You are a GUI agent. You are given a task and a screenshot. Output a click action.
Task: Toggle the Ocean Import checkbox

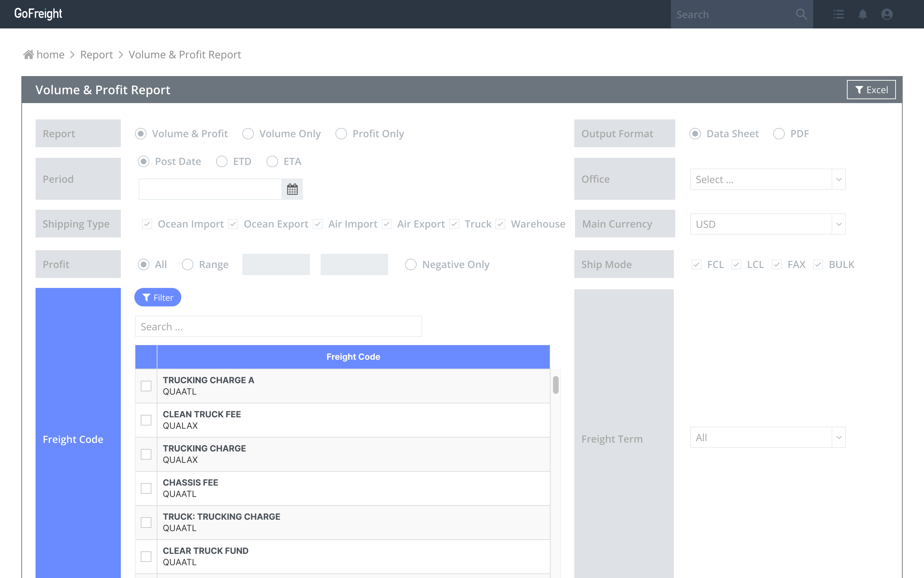[147, 224]
